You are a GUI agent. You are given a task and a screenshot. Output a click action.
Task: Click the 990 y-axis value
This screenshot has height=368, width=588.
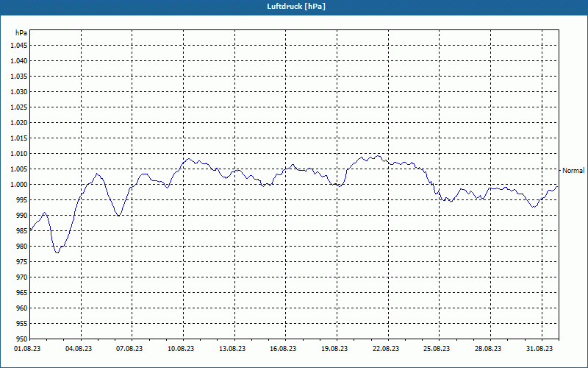click(x=21, y=215)
